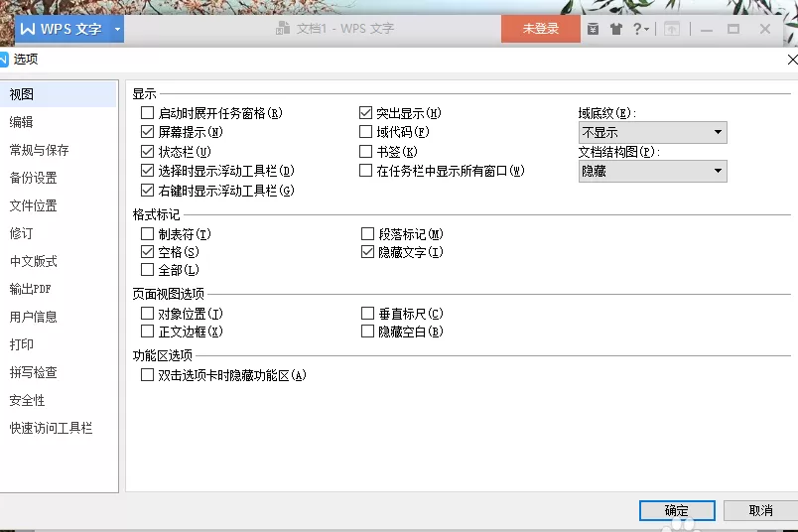Enable the 域代码 checkbox

pos(365,132)
